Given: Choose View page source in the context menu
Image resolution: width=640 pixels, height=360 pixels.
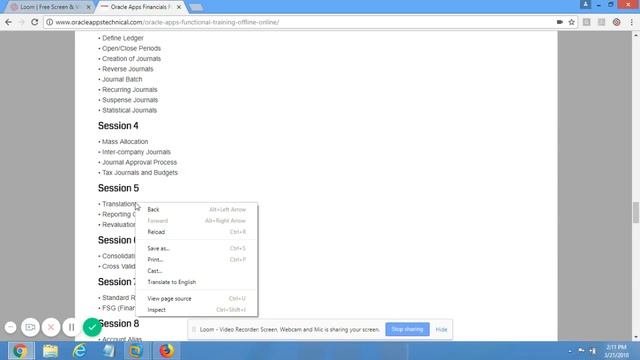Looking at the screenshot, I should 196,299.
